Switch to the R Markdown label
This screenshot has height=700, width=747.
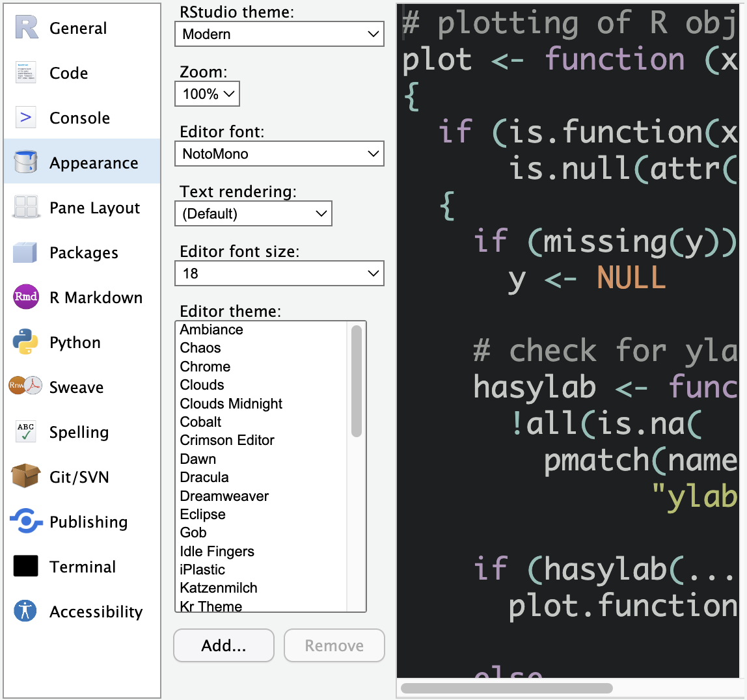click(96, 297)
